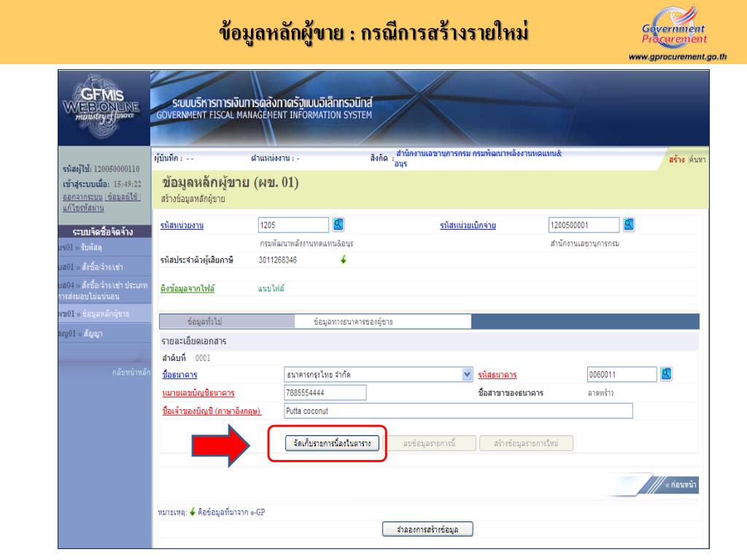Click รหัสหน่วยเบิกจ่าย label link

468,225
